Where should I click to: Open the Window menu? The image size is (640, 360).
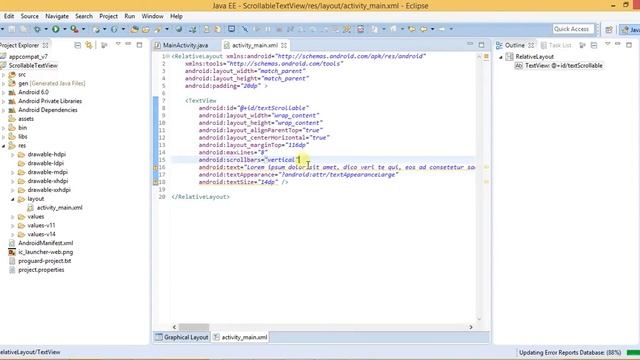(x=152, y=16)
